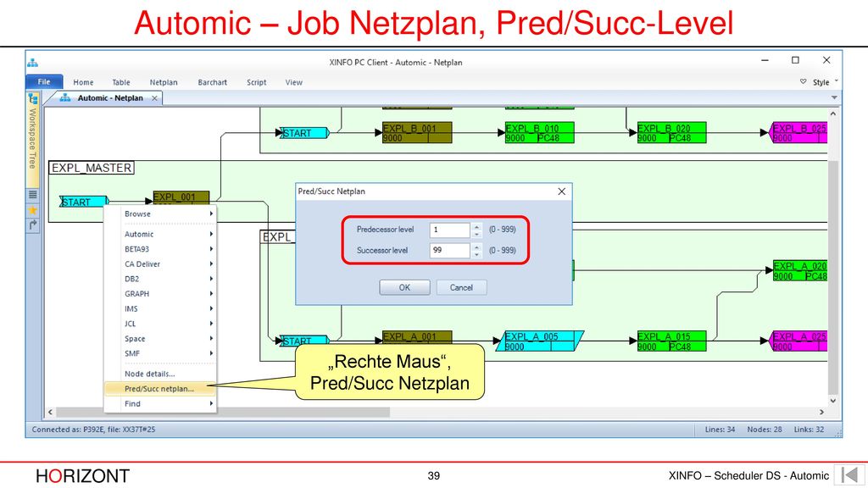Click the EXPL_A_001 node
The width and height of the screenshot is (868, 488).
pos(417,337)
